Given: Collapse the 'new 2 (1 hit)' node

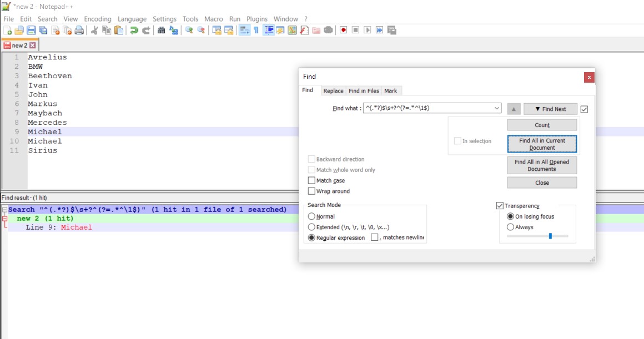Looking at the screenshot, I should pos(4,219).
